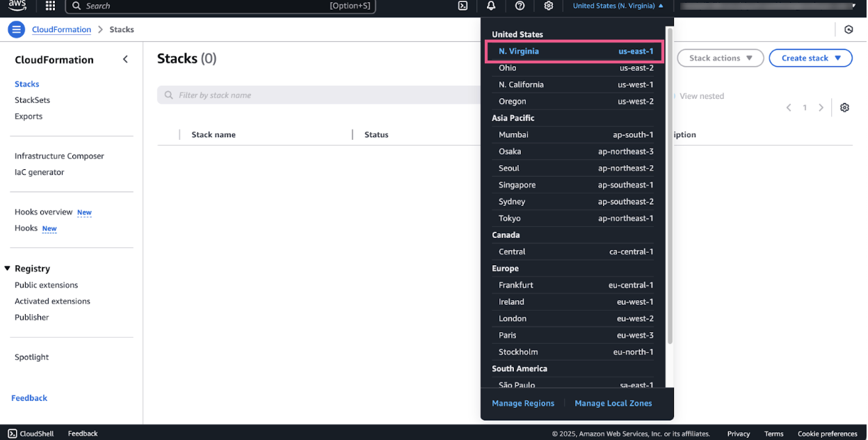This screenshot has width=868, height=440.
Task: Open Publisher under Registry
Action: tap(31, 317)
